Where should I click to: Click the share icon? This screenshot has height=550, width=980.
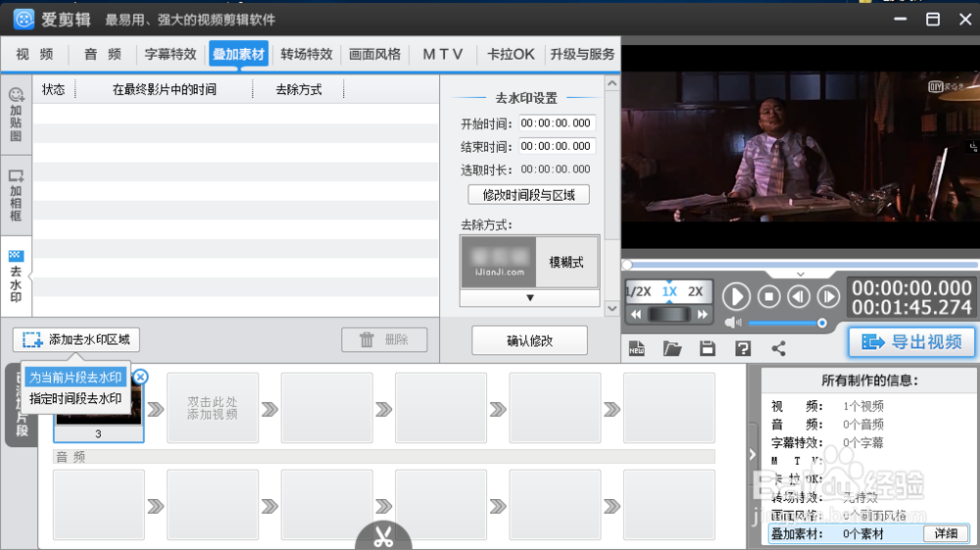coord(778,349)
